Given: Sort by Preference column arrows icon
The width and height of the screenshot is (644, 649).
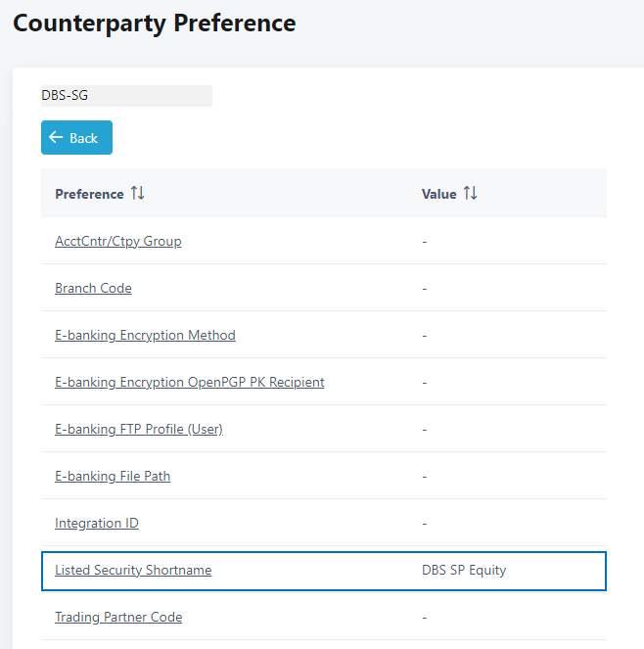Looking at the screenshot, I should click(x=138, y=194).
